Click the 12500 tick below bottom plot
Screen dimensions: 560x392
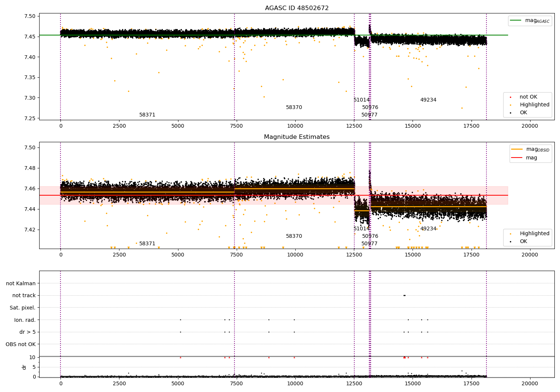pos(354,383)
